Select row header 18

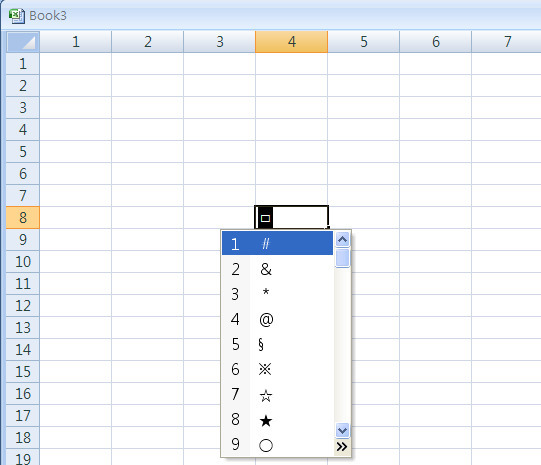tap(23, 438)
